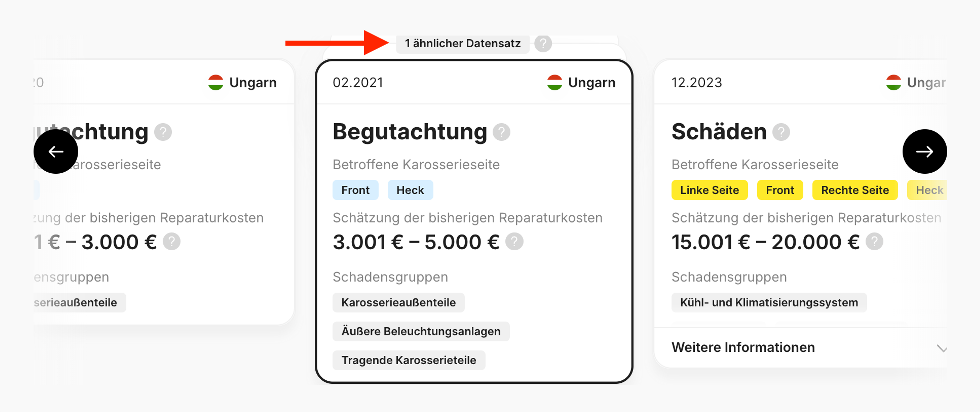Click the help icon next to Begutachtung
The image size is (980, 412).
(501, 132)
